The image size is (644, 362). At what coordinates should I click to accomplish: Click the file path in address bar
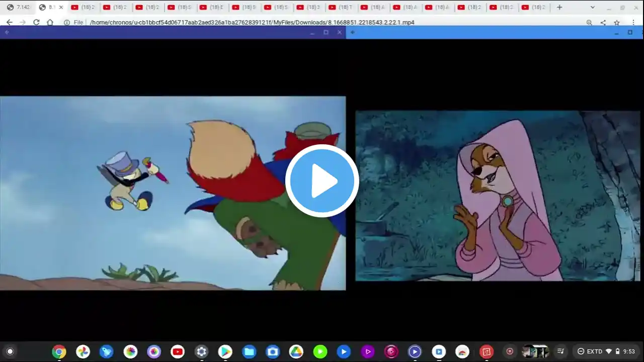(252, 22)
